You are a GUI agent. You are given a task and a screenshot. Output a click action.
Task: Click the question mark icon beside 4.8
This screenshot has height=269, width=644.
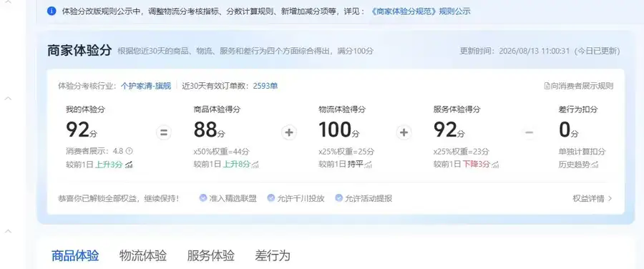[130, 151]
